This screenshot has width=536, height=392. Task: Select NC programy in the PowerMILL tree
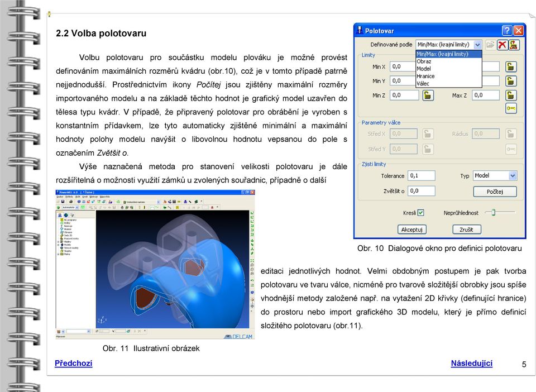(x=70, y=220)
